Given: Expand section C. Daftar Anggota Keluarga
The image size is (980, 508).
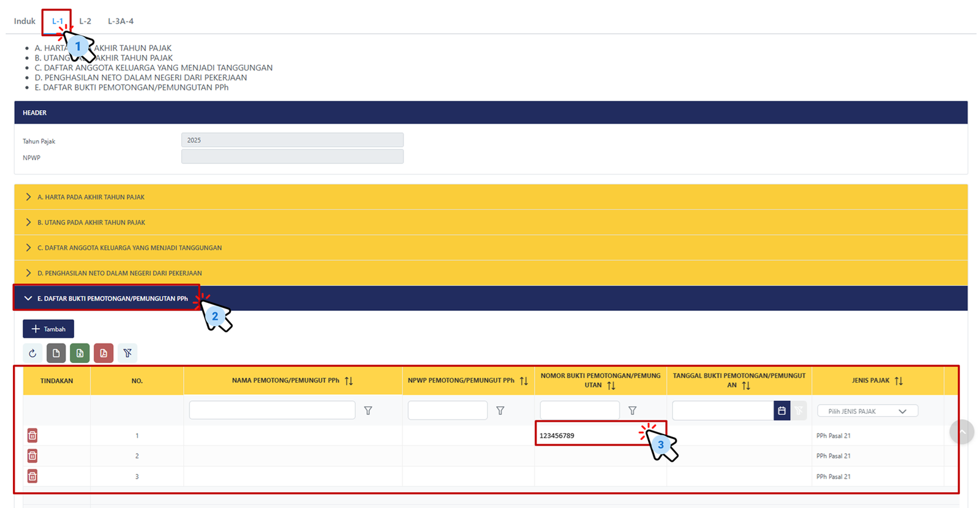Looking at the screenshot, I should [129, 248].
